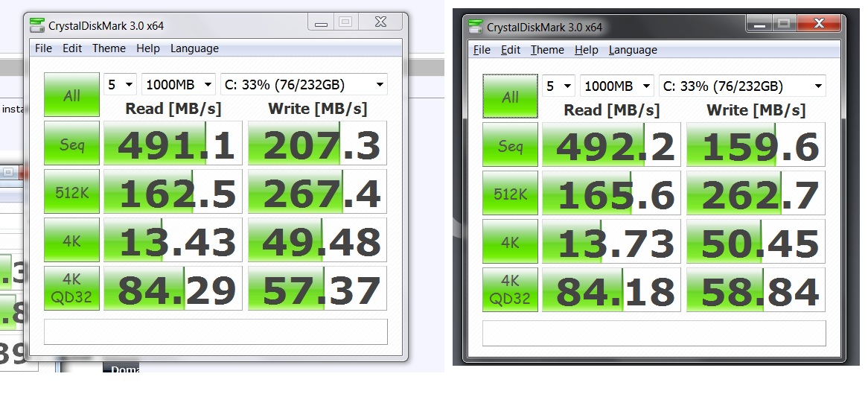Expand drive C: selector in right window
Viewport: 868px width, 400px height.
742,86
